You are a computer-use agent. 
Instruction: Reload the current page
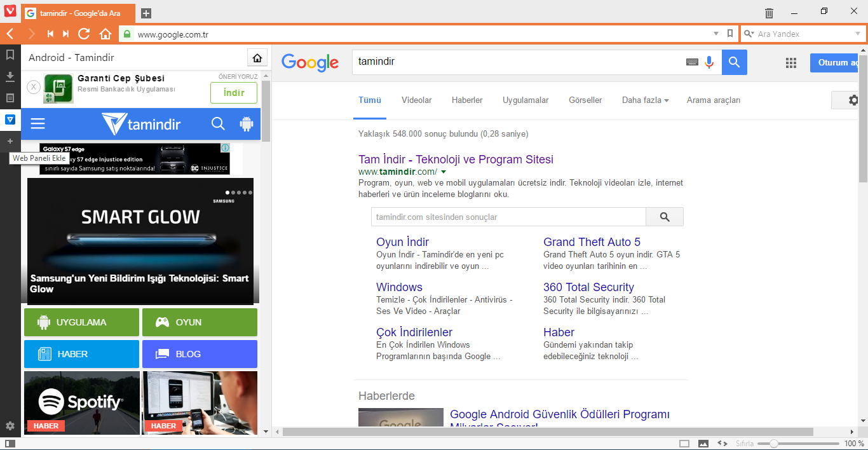(x=84, y=34)
